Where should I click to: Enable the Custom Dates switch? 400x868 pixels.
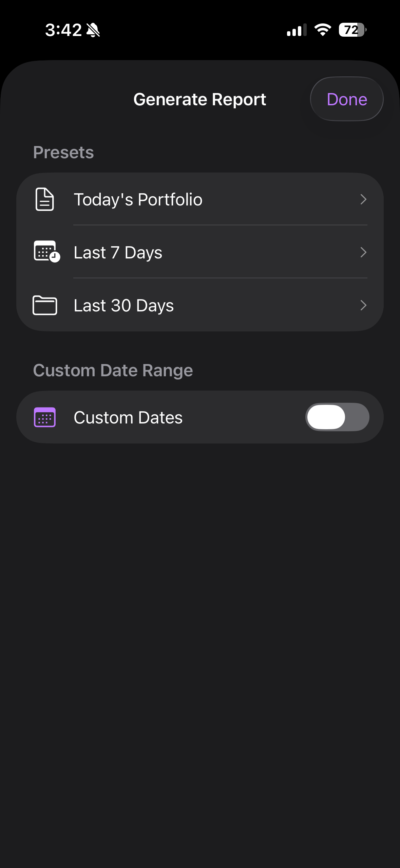tap(337, 417)
